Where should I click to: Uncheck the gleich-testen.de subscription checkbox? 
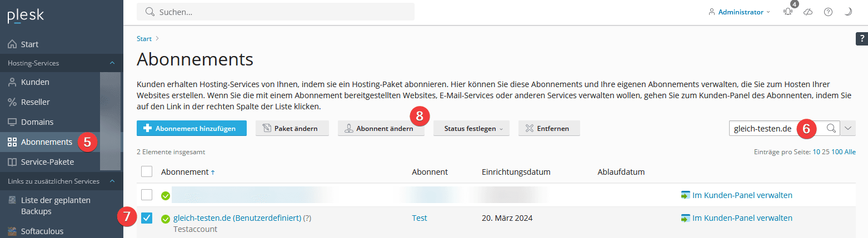pos(147,218)
